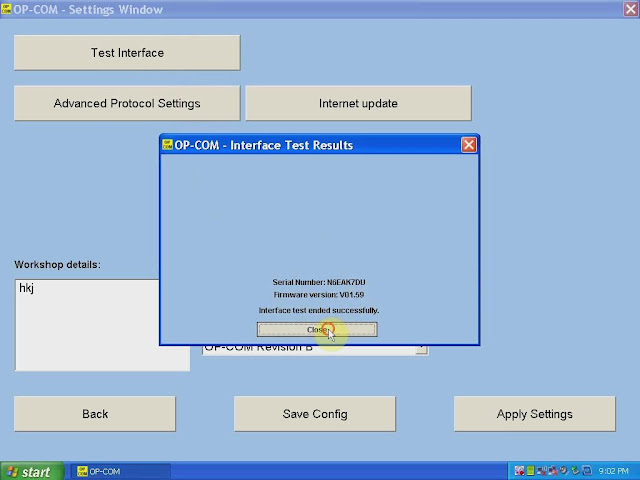Open Advanced Protocol Settings
Image resolution: width=640 pixels, height=480 pixels.
127,103
